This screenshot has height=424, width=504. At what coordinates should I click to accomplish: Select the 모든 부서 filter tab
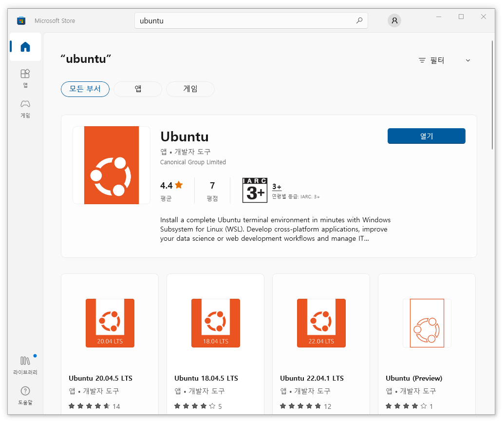pyautogui.click(x=85, y=89)
